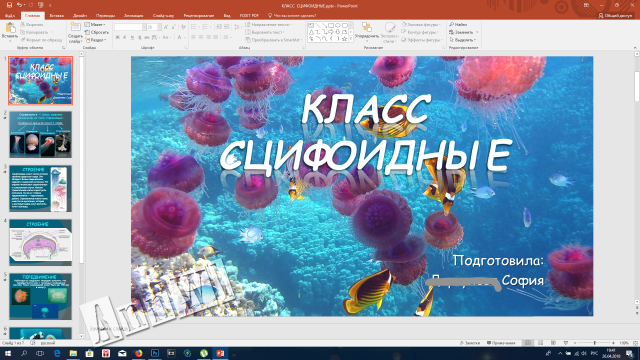Toggle text shadow (S) formatting

[140, 38]
